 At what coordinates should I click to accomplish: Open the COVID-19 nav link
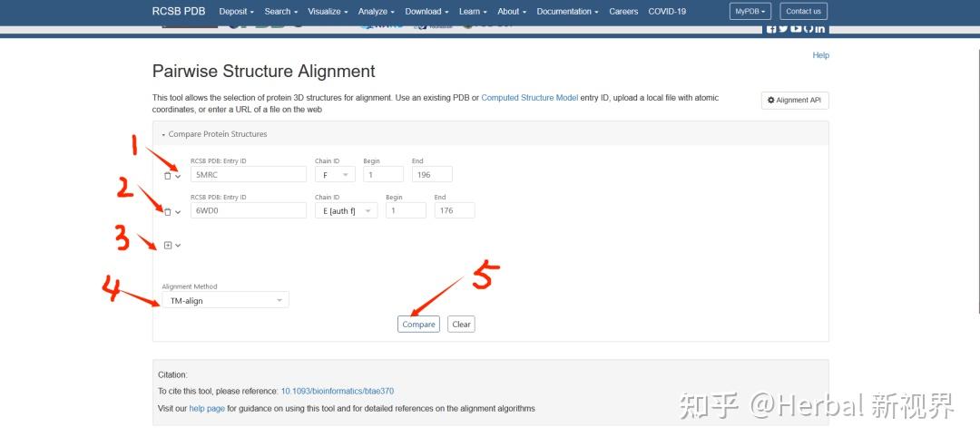[667, 11]
